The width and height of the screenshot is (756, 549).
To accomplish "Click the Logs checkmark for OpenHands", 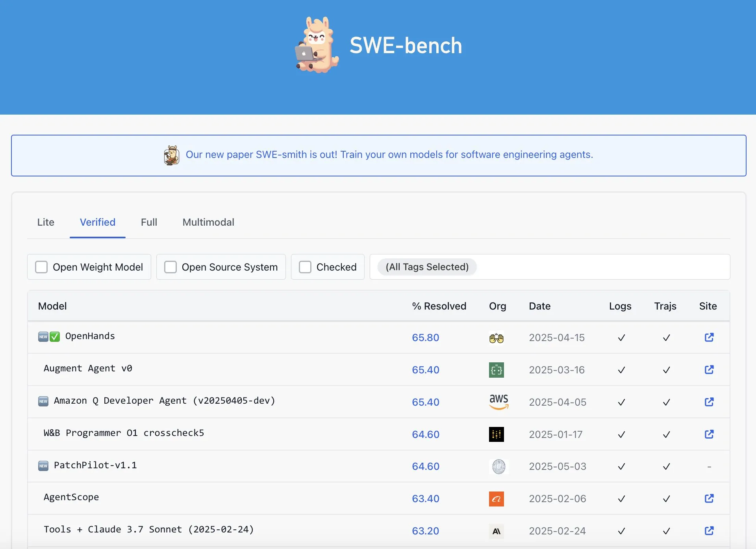I will pos(621,338).
